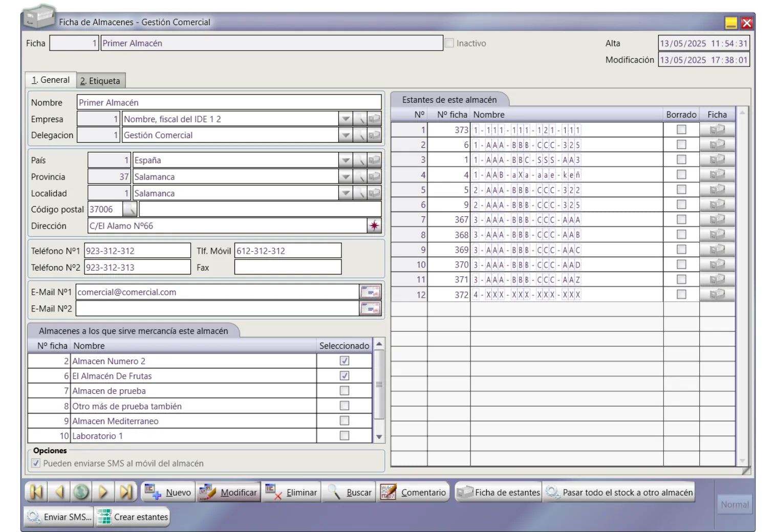Check Borrado for shelf 1-111-111-121-111

click(681, 129)
